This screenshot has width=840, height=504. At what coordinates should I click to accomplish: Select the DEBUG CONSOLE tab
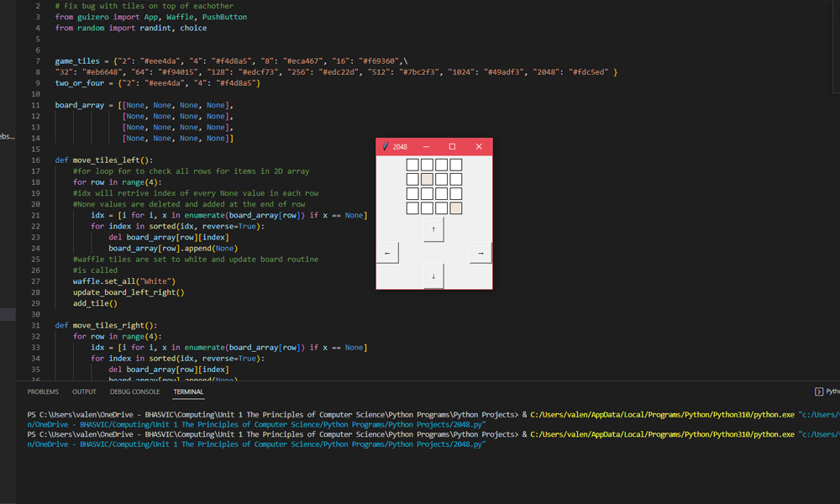pyautogui.click(x=134, y=391)
